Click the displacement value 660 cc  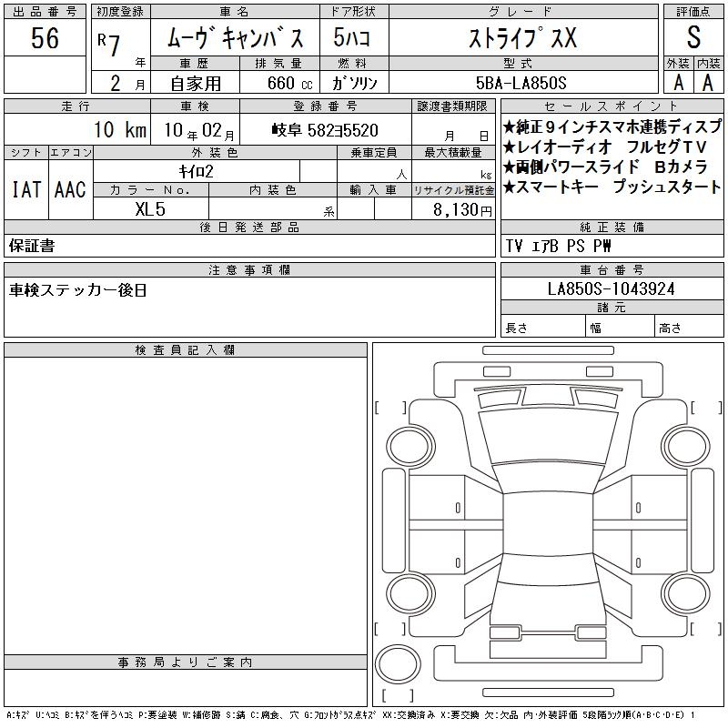tap(289, 83)
